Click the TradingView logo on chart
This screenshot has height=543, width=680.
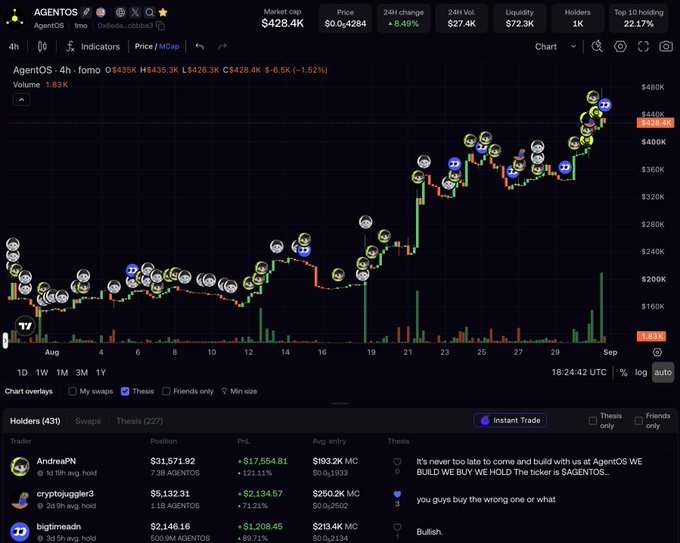(x=25, y=326)
